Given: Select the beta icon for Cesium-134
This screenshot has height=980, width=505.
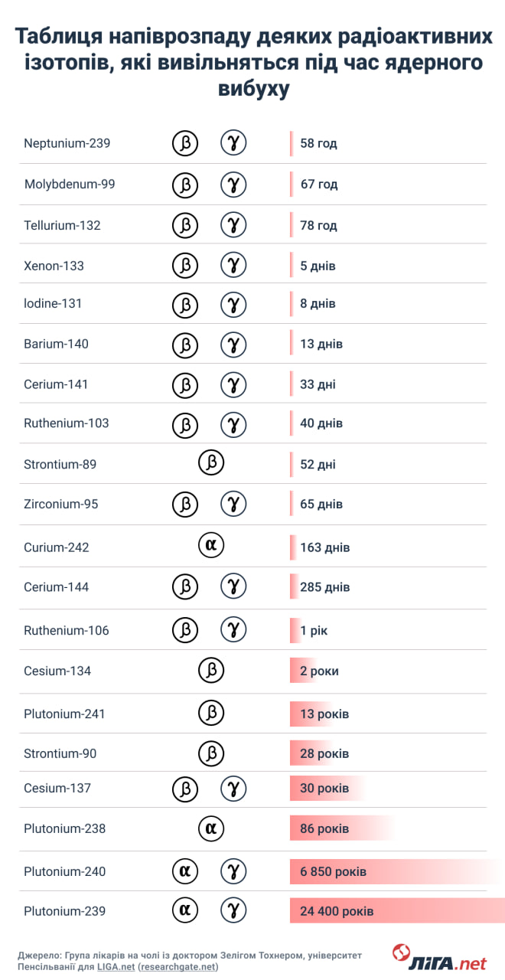Looking at the screenshot, I should 211,671.
